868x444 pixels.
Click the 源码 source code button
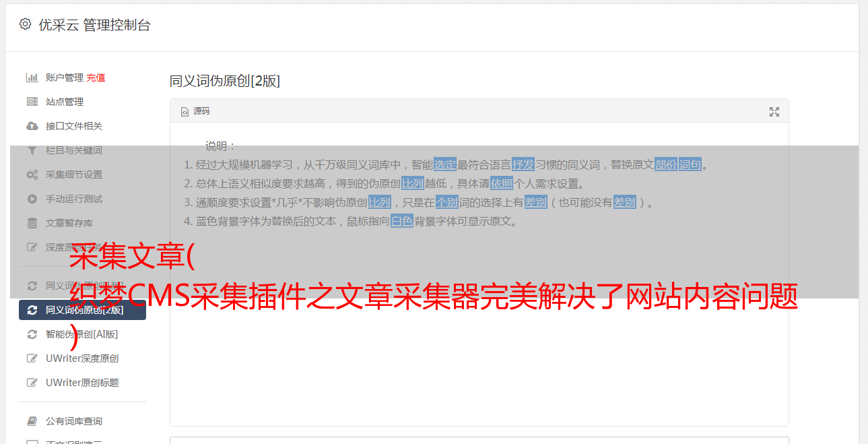tap(195, 111)
